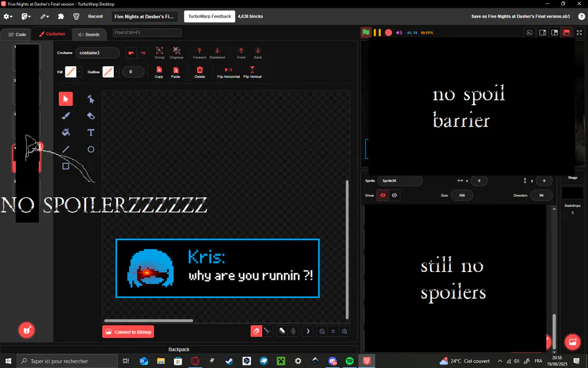Toggle snapping magnet in paint editor

[256, 331]
